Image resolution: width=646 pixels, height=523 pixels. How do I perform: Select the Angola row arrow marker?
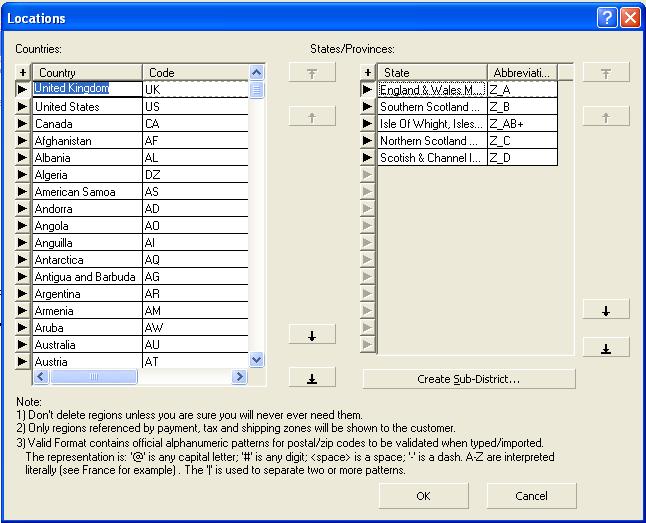23,225
